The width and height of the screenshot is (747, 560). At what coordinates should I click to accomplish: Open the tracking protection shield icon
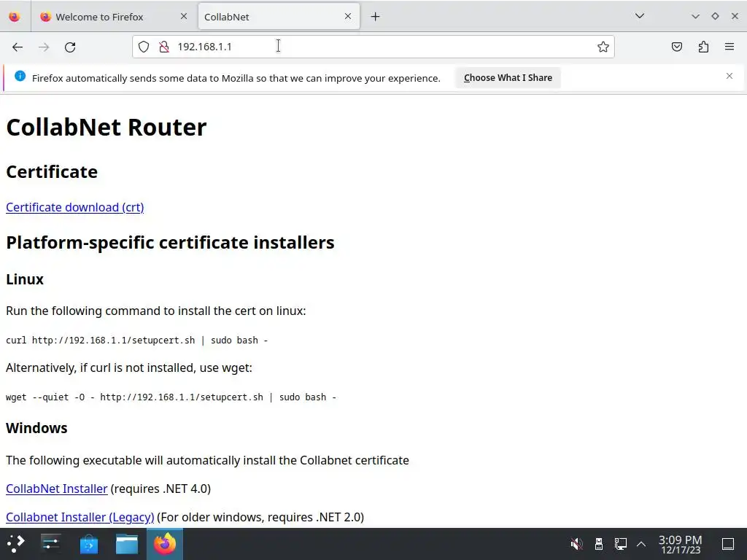coord(144,47)
